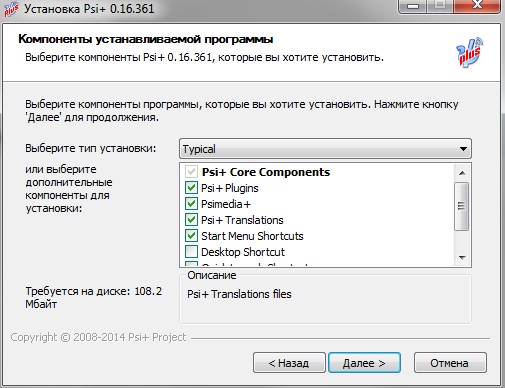505x388 pixels.
Task: Disable the Start Menu Shortcuts checkbox
Action: (x=191, y=236)
